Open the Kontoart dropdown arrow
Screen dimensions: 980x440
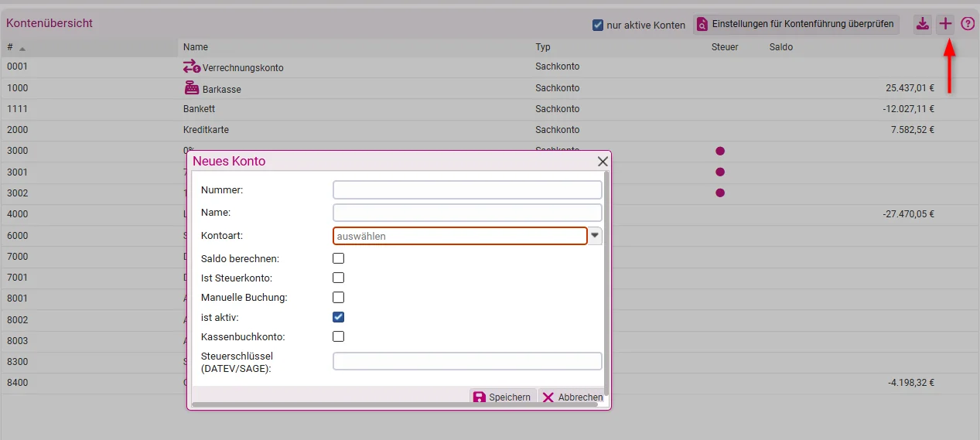(596, 236)
